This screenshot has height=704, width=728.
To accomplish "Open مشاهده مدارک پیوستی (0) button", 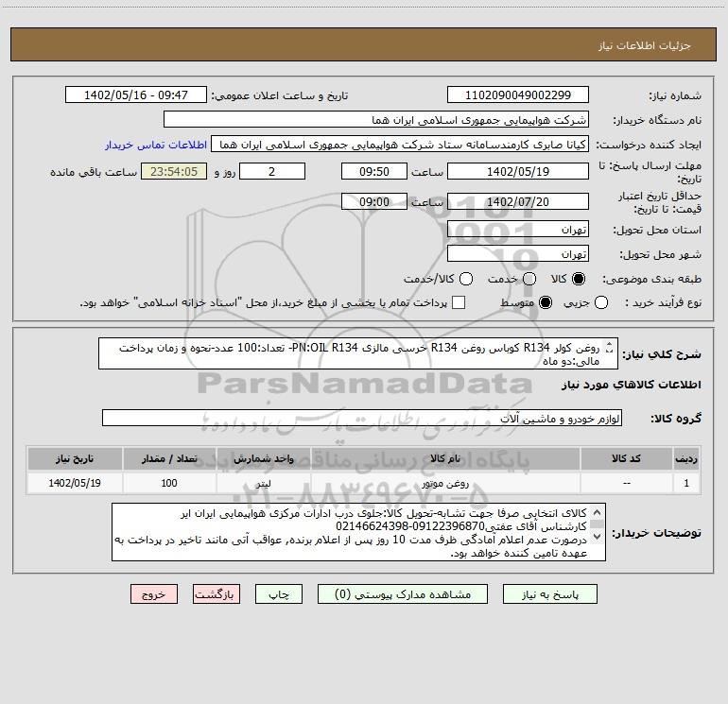I will tap(403, 594).
